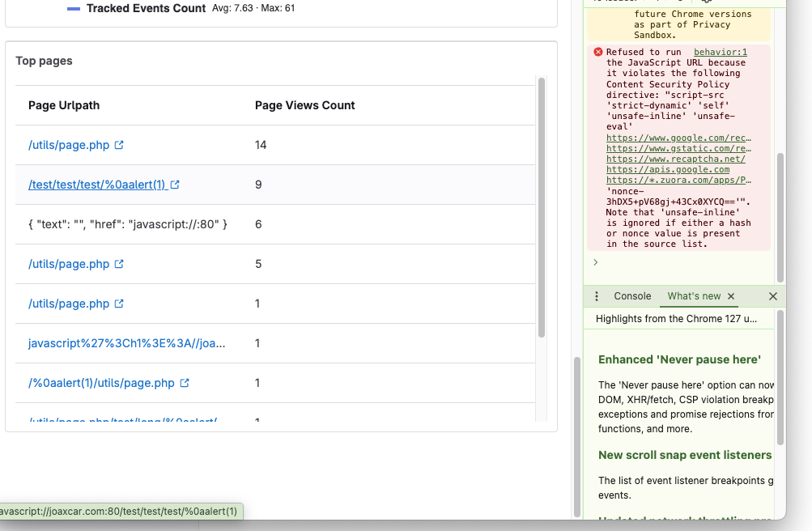Click external-link icon beside /%0aalert(1)/utils/page.php
Viewport: 812px width, 531px height.
(185, 384)
